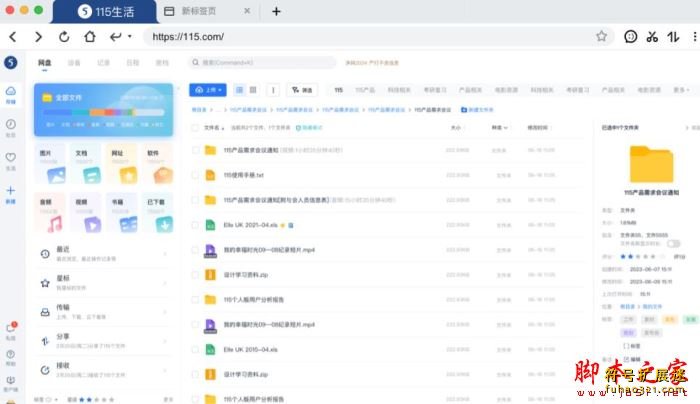Open the 书籍 books category tile
Viewport: 700px width, 404px height.
pos(121,213)
